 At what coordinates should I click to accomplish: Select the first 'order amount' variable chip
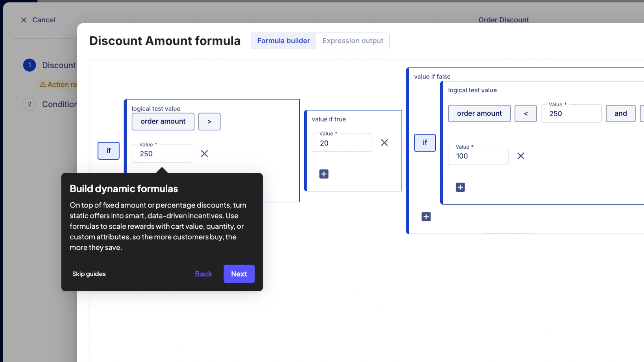click(x=163, y=122)
